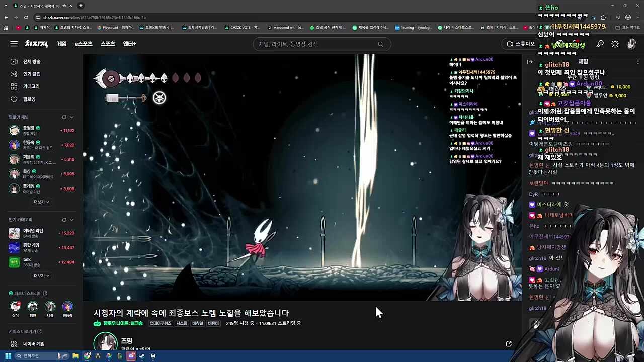
Task: Open the 엔터+ tab
Action: (129, 44)
